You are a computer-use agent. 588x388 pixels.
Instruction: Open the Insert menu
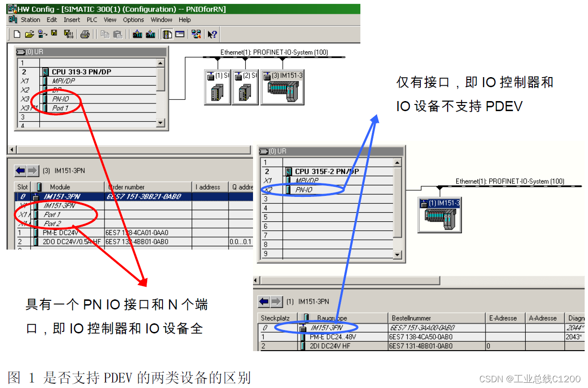point(72,20)
